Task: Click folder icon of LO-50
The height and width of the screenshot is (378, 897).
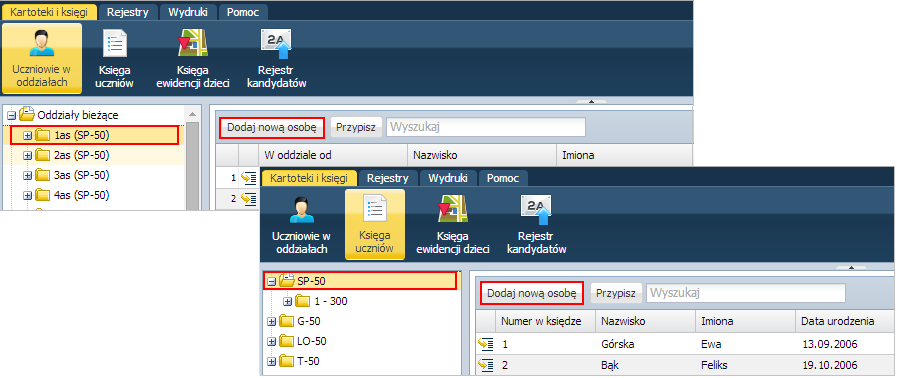Action: click(287, 341)
